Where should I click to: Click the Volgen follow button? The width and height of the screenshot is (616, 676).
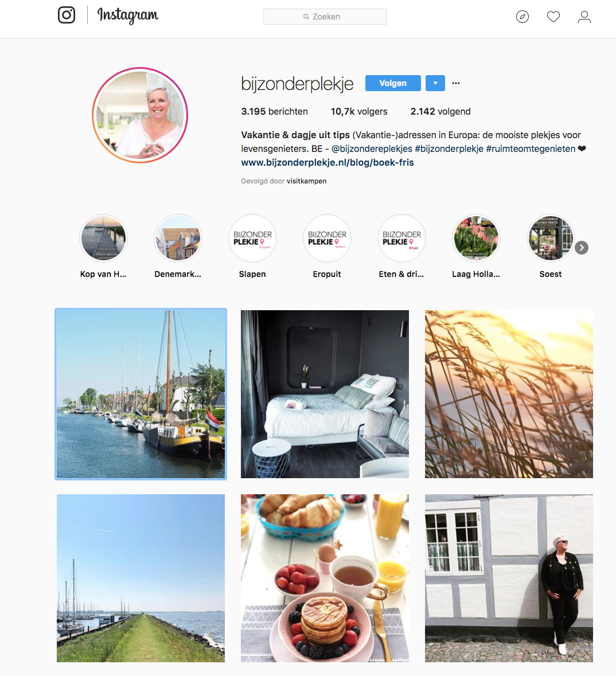point(393,83)
